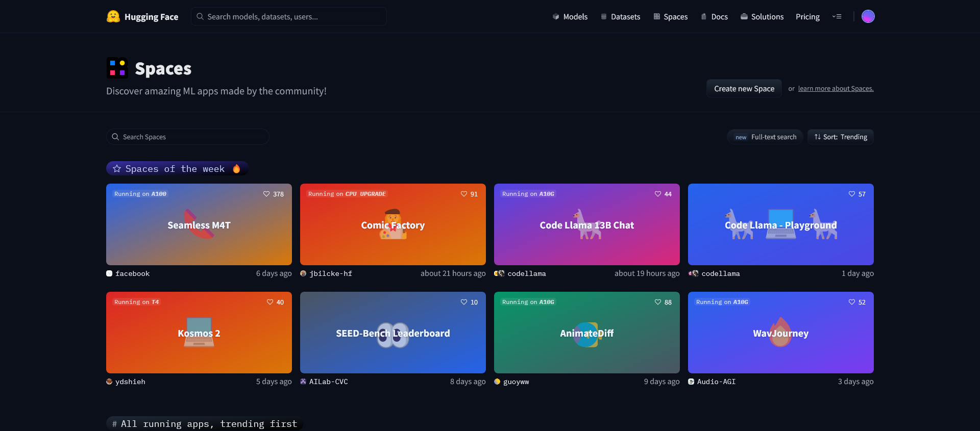Open the SEED-Bench Leaderboard card

coord(393,333)
